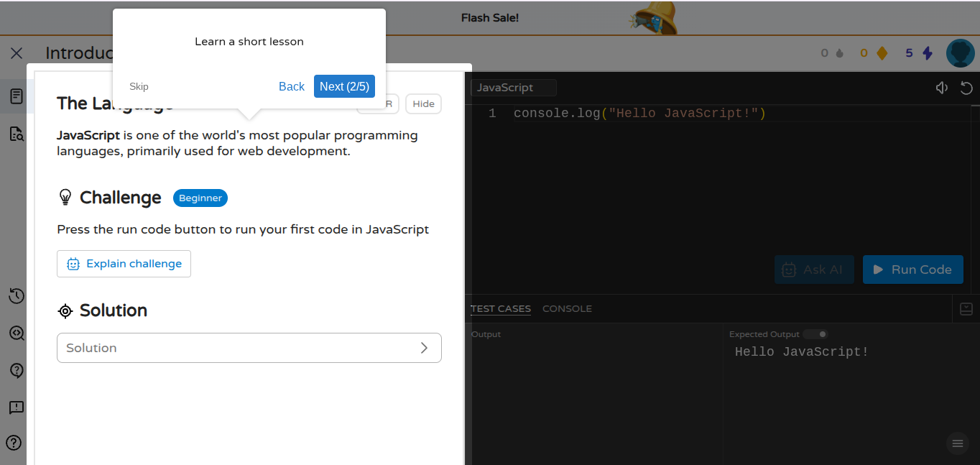Click the document search icon in sidebar
The image size is (980, 465).
(16, 134)
